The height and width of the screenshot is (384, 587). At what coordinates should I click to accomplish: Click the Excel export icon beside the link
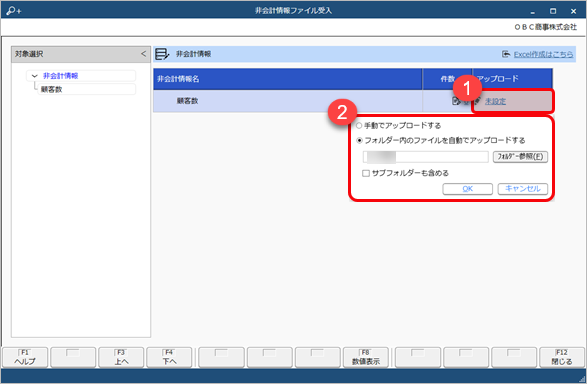coord(506,54)
